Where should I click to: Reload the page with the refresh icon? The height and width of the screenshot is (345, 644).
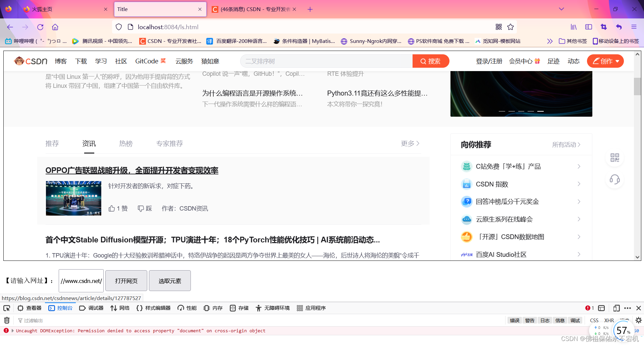point(40,27)
